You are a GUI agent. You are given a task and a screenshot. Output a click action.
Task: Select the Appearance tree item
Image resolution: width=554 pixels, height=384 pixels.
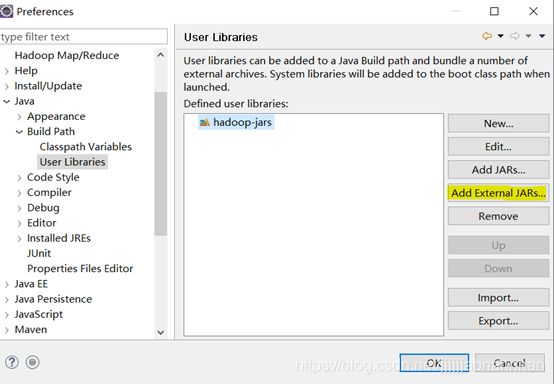(56, 116)
